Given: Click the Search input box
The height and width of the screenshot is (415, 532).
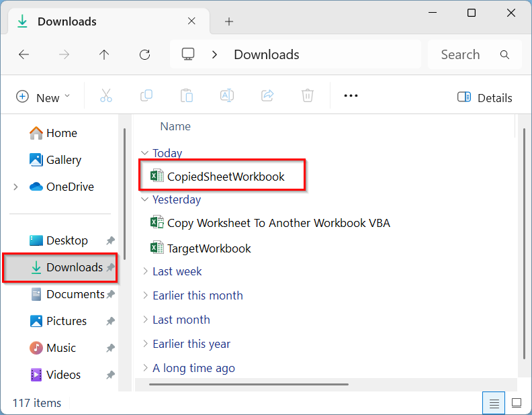Looking at the screenshot, I should click(467, 55).
